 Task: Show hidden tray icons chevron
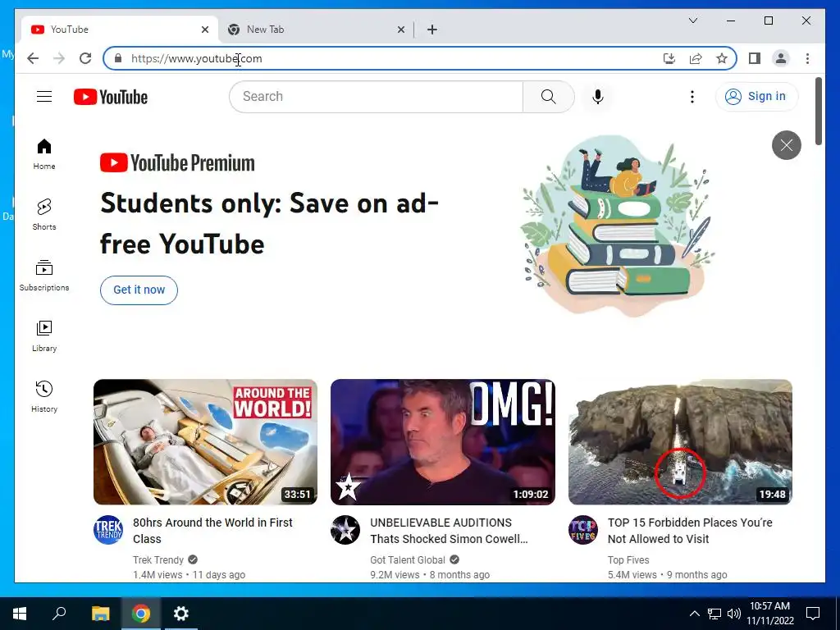pyautogui.click(x=694, y=614)
